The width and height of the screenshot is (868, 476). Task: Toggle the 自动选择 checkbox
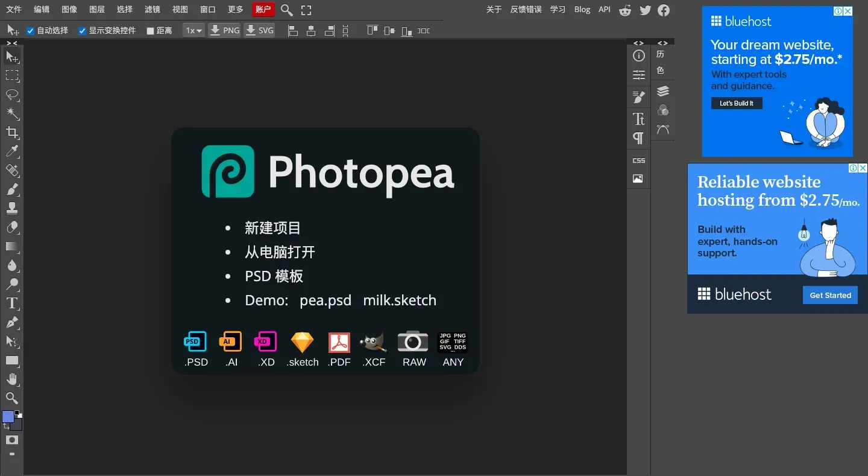[31, 31]
